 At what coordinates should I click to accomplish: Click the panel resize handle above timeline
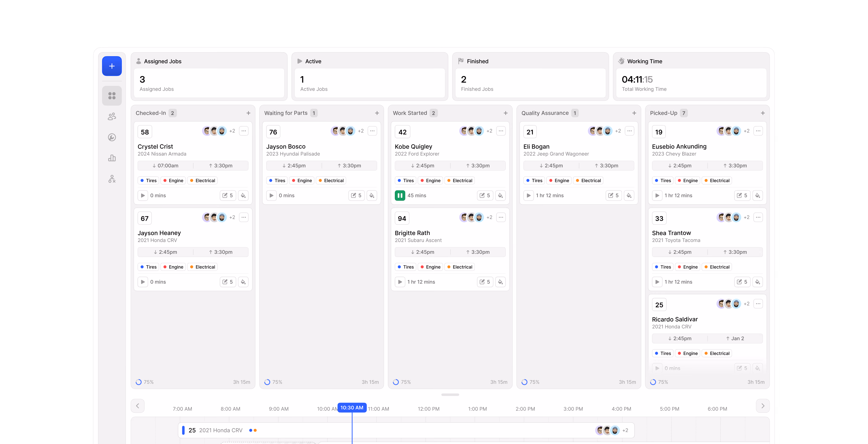(450, 394)
